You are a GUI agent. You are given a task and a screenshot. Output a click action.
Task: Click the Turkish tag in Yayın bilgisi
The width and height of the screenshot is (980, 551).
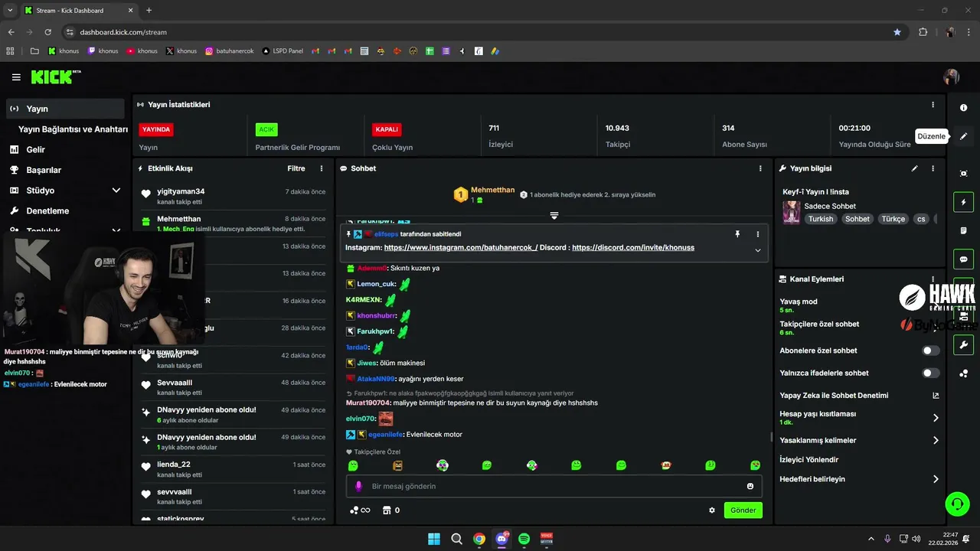820,219
